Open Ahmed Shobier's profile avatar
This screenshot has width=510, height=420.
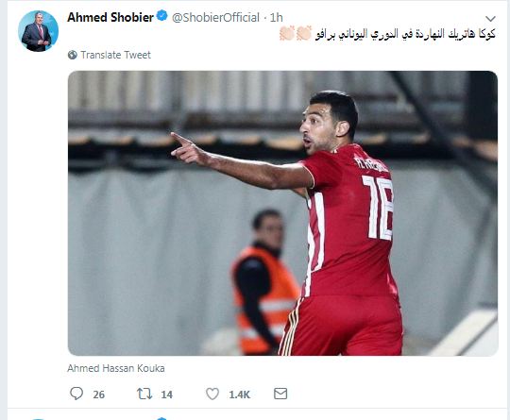[39, 31]
